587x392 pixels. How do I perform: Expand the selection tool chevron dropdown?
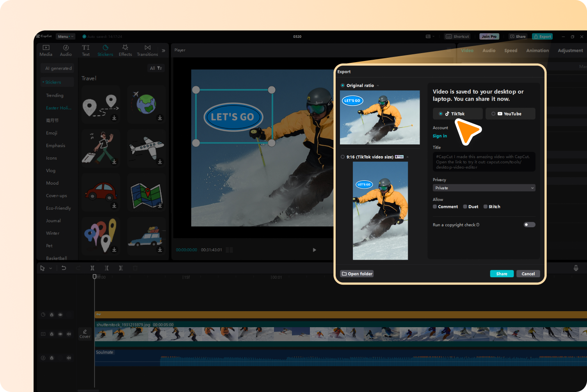click(50, 268)
